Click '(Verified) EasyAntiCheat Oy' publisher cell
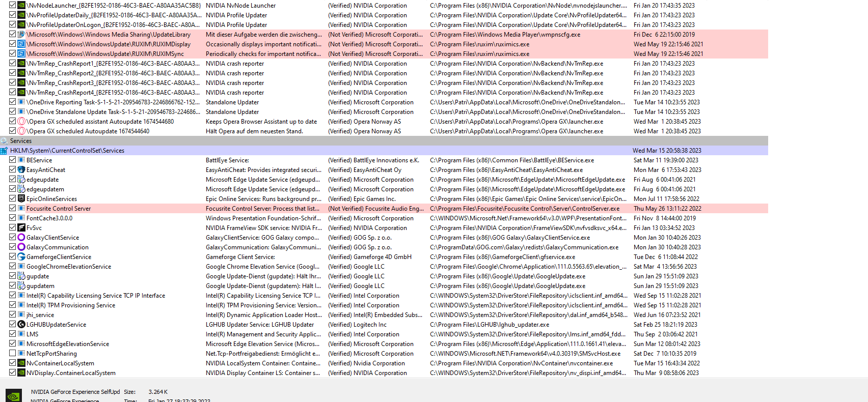Image resolution: width=868 pixels, height=402 pixels. (x=365, y=170)
